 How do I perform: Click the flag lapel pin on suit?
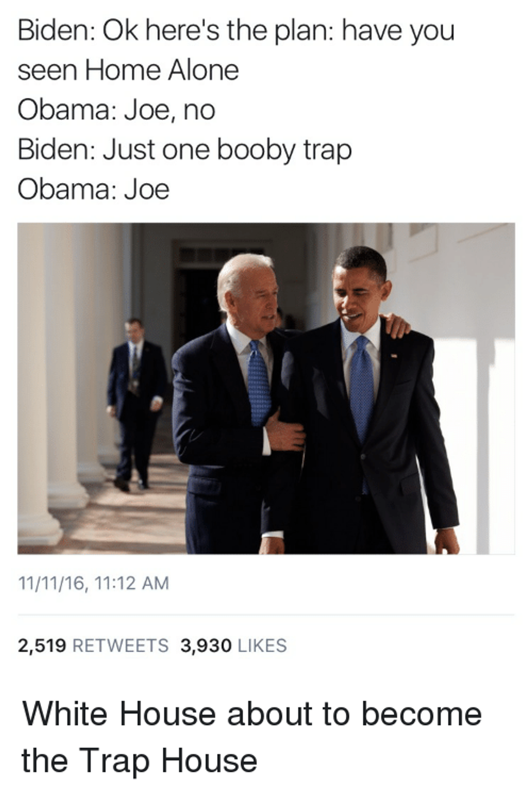tap(395, 356)
